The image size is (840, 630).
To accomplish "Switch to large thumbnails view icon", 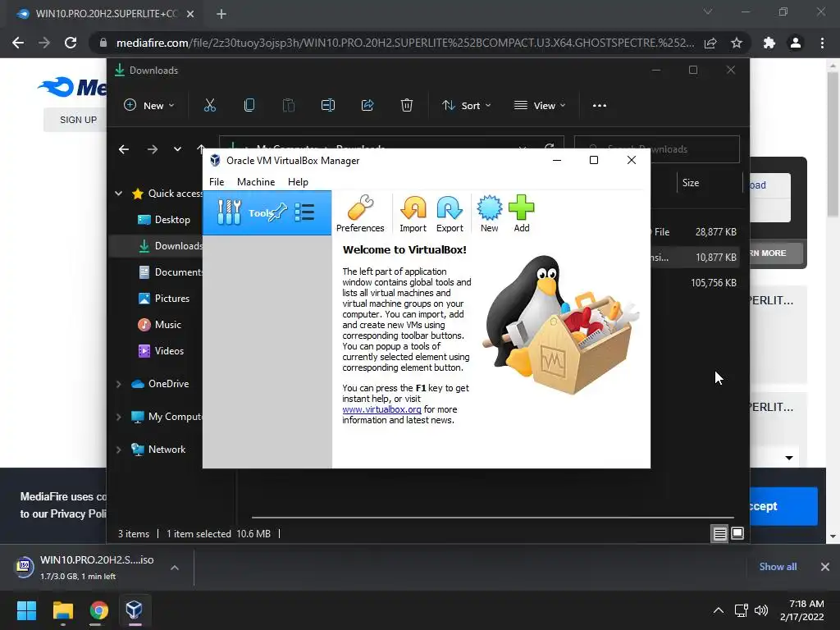I will [737, 533].
